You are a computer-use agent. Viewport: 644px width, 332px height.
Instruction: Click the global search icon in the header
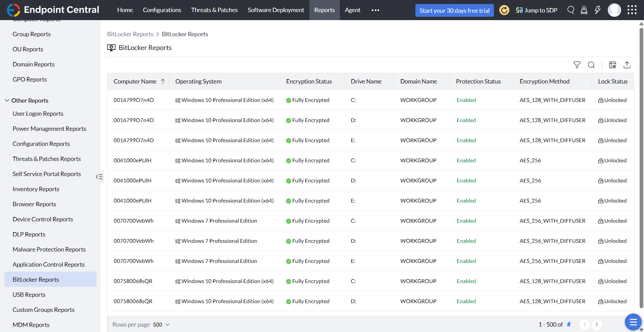pyautogui.click(x=570, y=10)
